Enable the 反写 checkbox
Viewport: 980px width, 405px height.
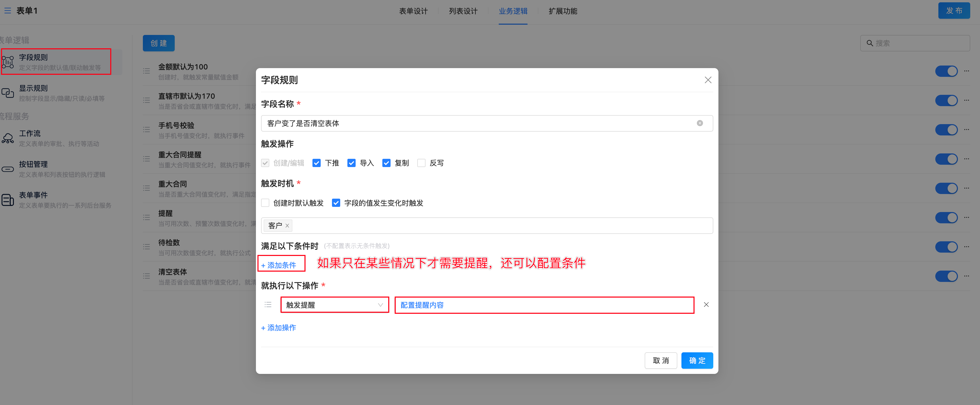421,163
